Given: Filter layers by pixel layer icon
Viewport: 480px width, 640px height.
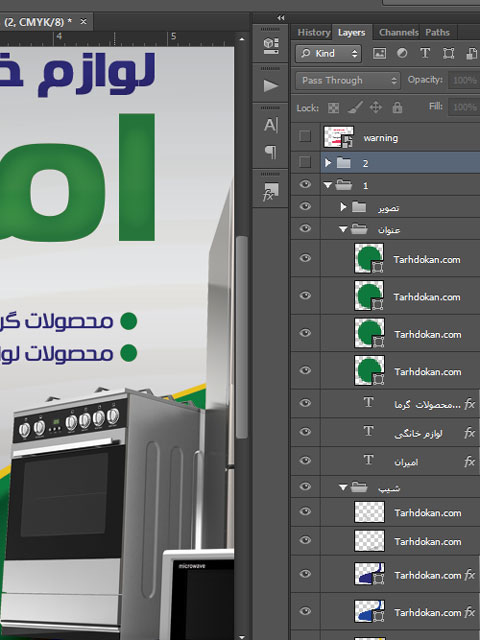Looking at the screenshot, I should (x=379, y=53).
